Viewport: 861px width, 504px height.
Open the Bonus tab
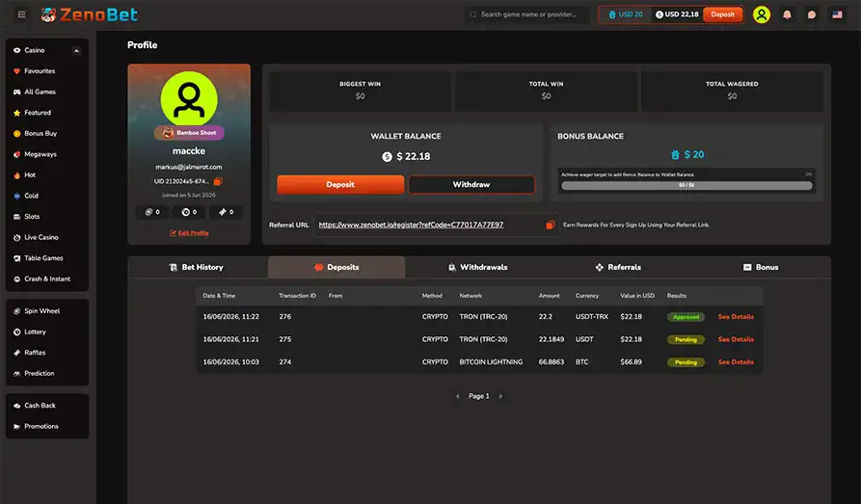click(x=761, y=267)
